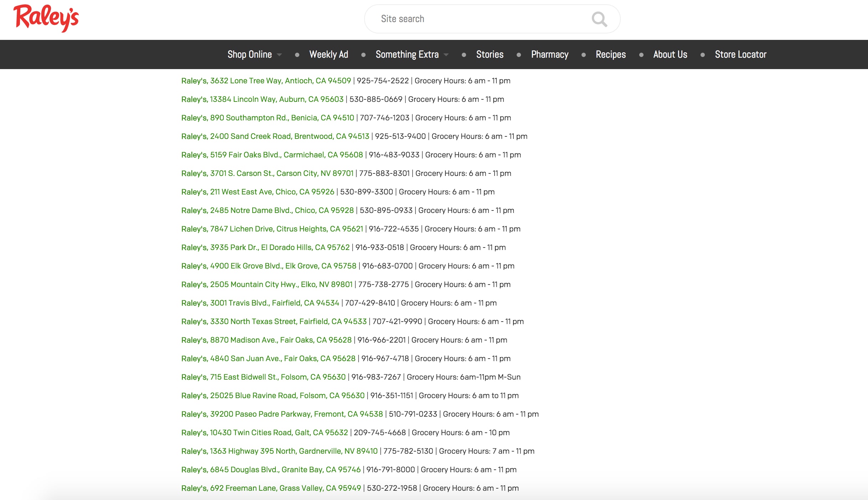Open the 3001 Travis Blvd. Fairfield link
This screenshot has height=500, width=868.
point(260,303)
